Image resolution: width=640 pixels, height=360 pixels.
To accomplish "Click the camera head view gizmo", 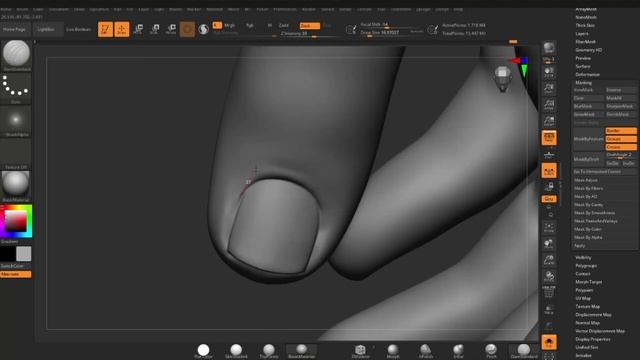I will 503,78.
